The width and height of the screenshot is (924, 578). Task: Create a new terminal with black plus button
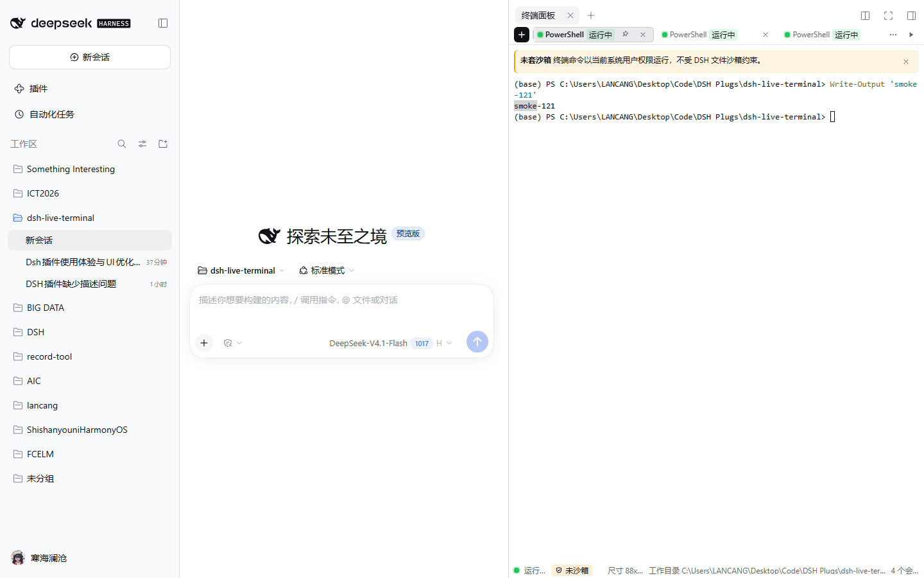(x=522, y=35)
